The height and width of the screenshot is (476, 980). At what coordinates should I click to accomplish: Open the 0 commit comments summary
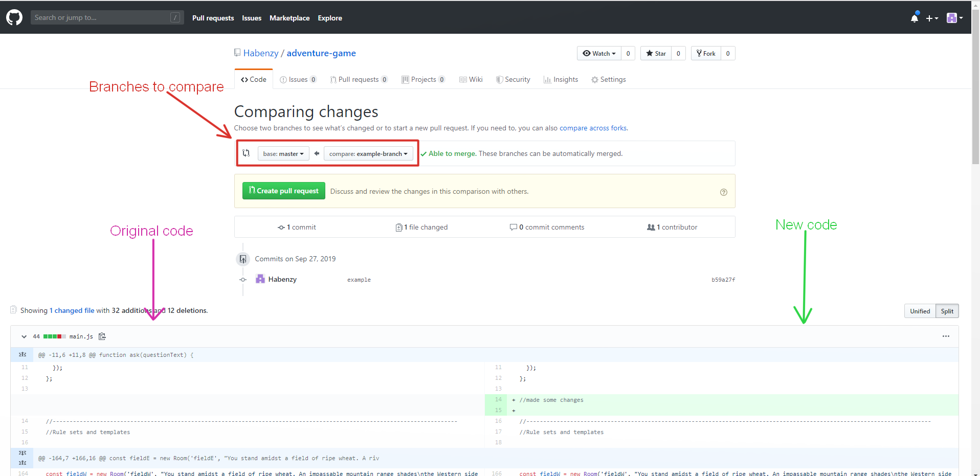[x=547, y=227]
